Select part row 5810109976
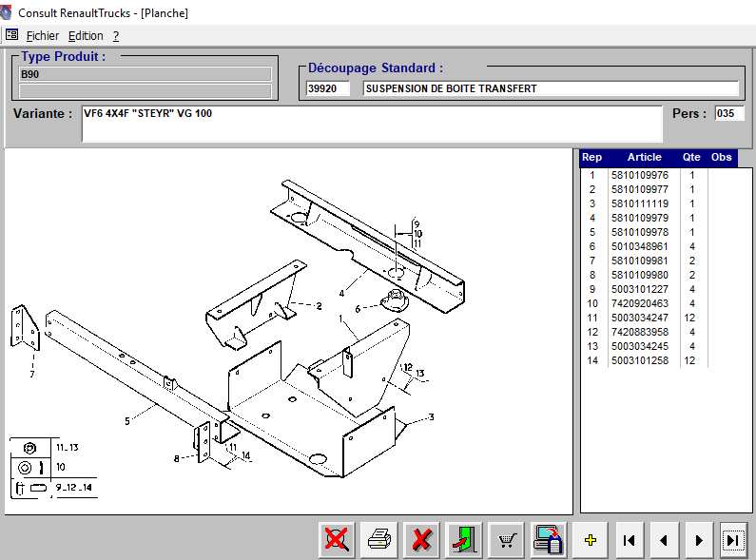756x560 pixels. click(639, 175)
